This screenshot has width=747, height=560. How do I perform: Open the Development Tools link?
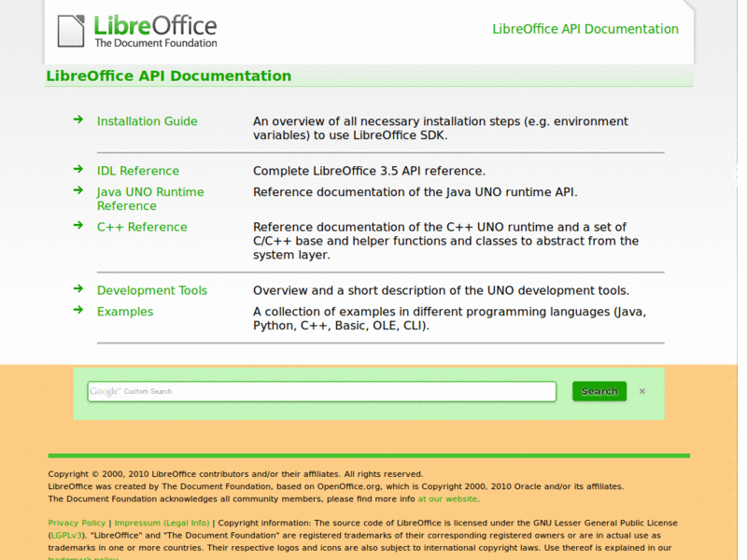(x=152, y=290)
